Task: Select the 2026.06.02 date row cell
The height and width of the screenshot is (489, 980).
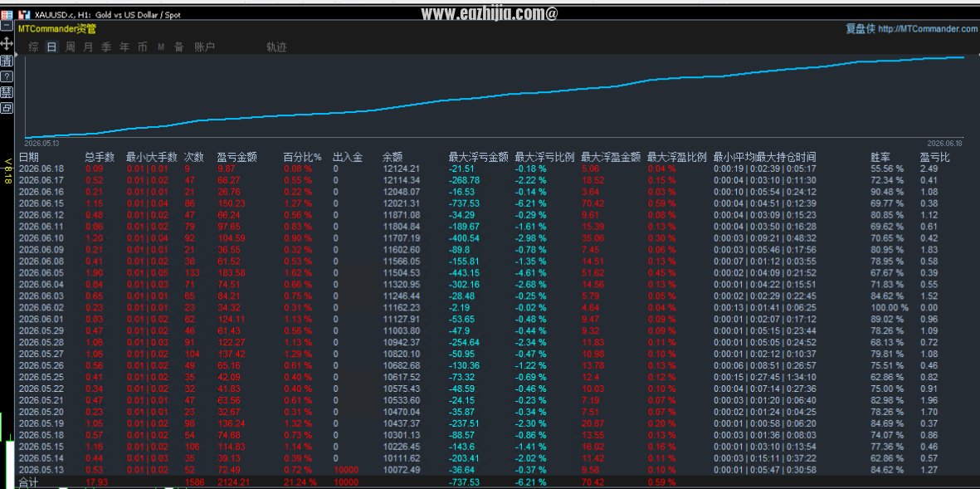Action: (x=41, y=308)
